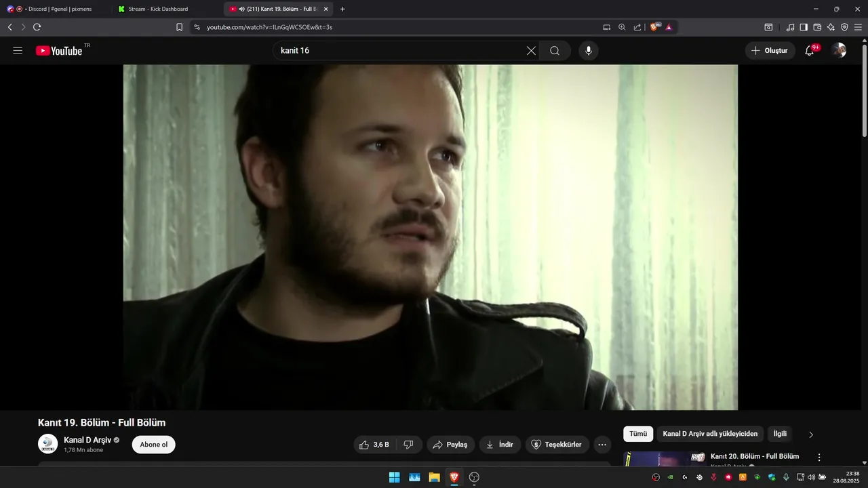Open Leo AI sparkle icon
Screen dimensions: 868x488
tap(831, 27)
